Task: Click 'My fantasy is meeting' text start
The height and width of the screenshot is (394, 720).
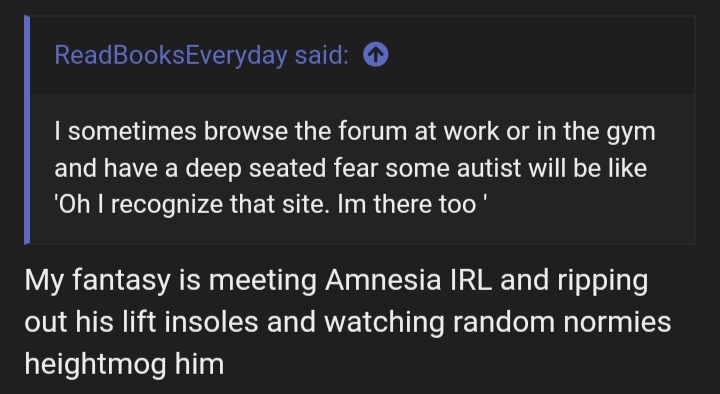Action: tap(170, 280)
